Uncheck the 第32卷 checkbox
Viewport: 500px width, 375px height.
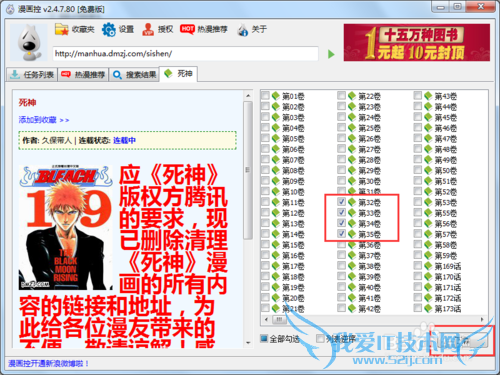click(341, 202)
